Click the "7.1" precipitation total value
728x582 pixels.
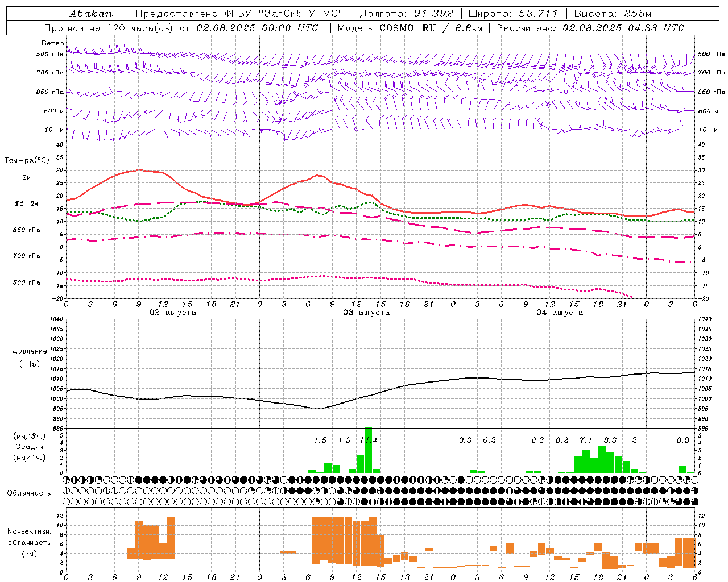click(x=586, y=440)
